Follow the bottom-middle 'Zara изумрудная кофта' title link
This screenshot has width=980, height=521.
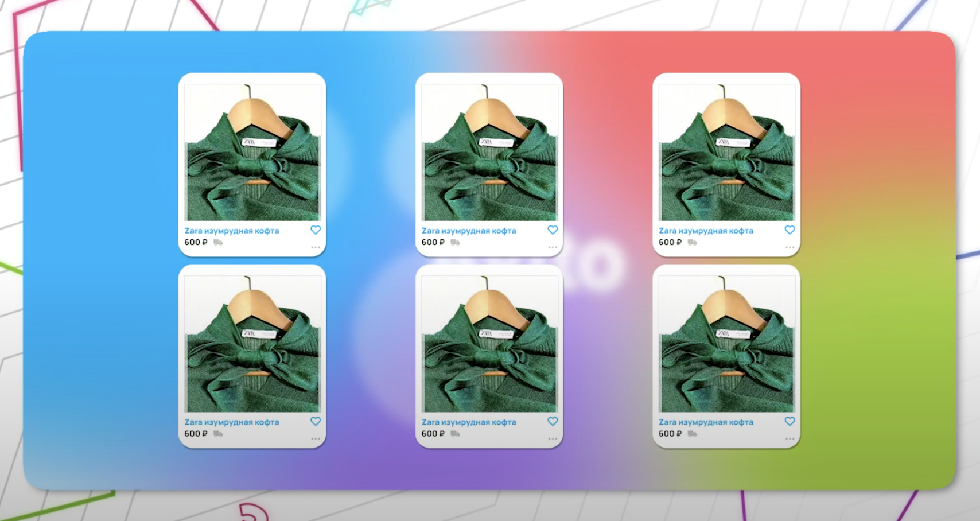pos(469,422)
